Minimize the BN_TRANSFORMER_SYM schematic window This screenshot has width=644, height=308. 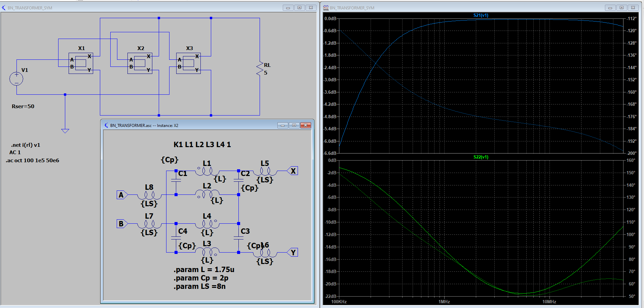click(x=288, y=8)
